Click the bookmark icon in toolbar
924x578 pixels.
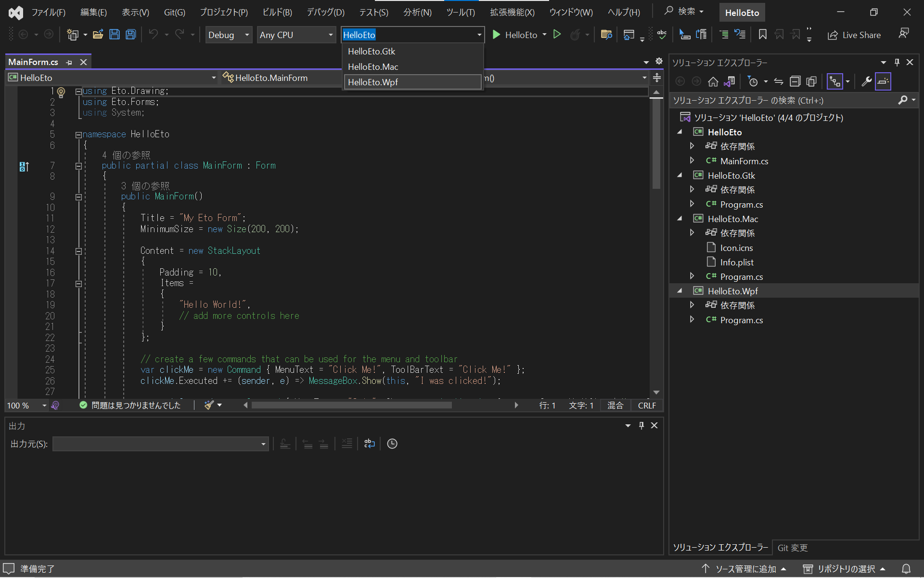click(762, 35)
